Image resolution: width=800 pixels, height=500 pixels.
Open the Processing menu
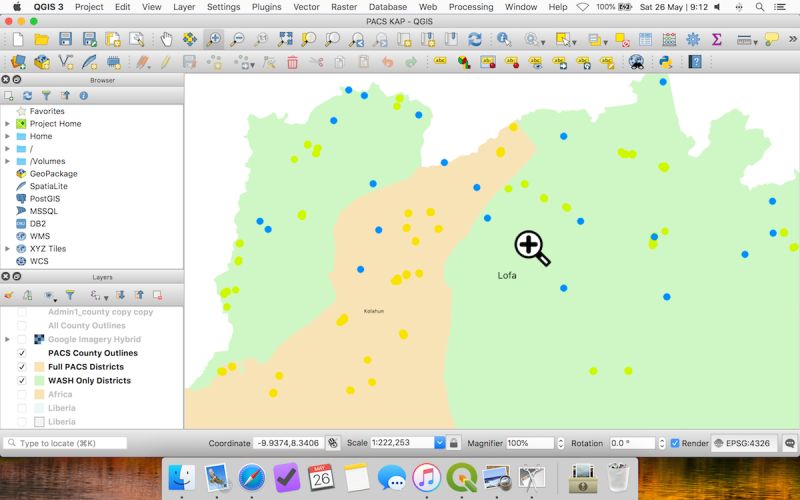471,7
